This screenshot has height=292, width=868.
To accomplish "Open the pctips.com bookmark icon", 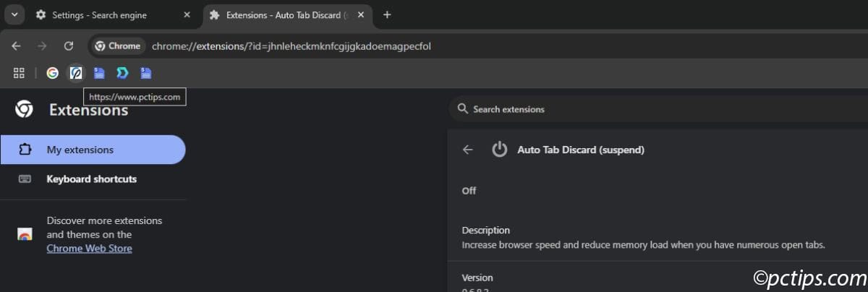I will (x=76, y=72).
